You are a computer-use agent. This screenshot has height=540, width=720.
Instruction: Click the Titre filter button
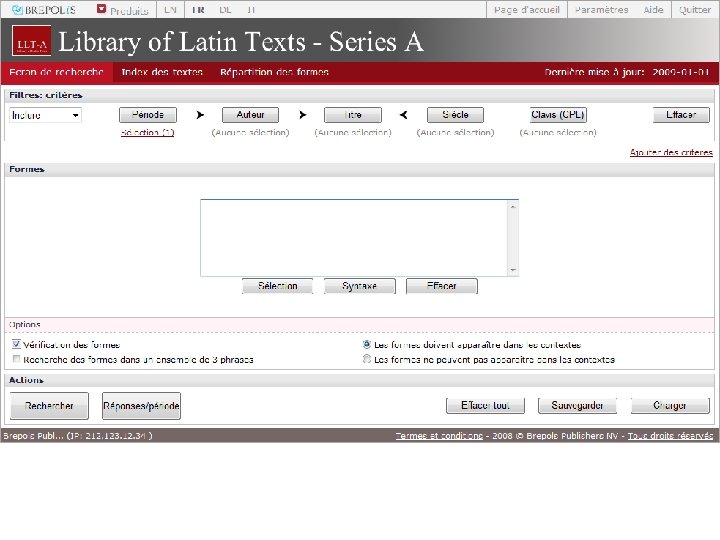click(x=353, y=115)
